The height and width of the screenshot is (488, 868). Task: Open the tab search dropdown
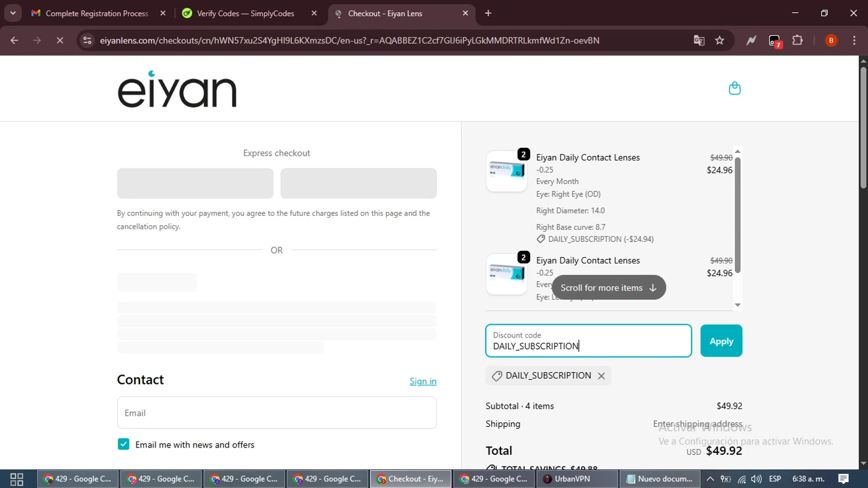coord(13,13)
